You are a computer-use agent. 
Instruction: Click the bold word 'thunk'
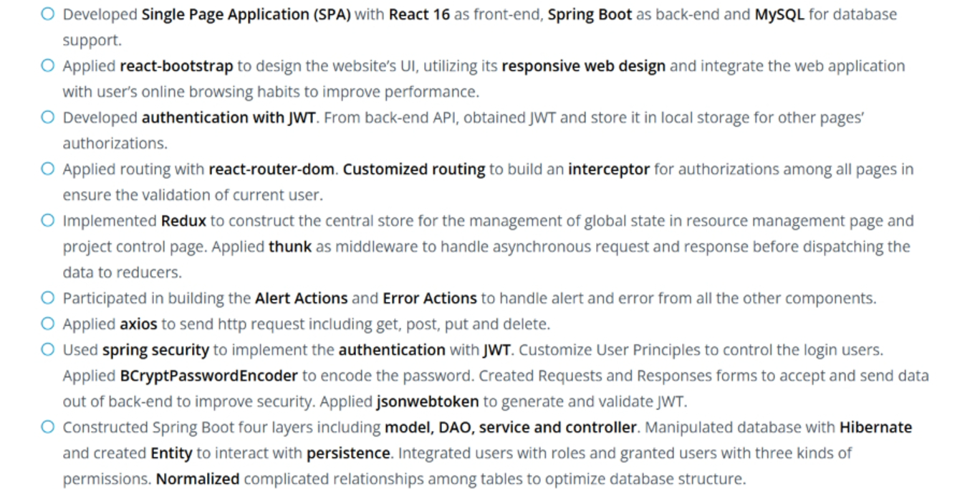pos(290,247)
